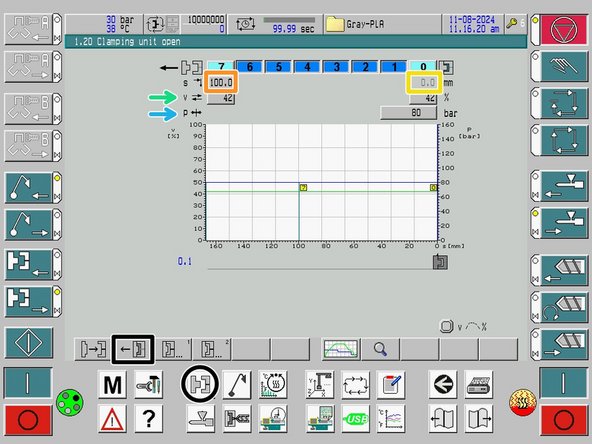Click the diamond start button
592x444 pixels.
point(28,343)
